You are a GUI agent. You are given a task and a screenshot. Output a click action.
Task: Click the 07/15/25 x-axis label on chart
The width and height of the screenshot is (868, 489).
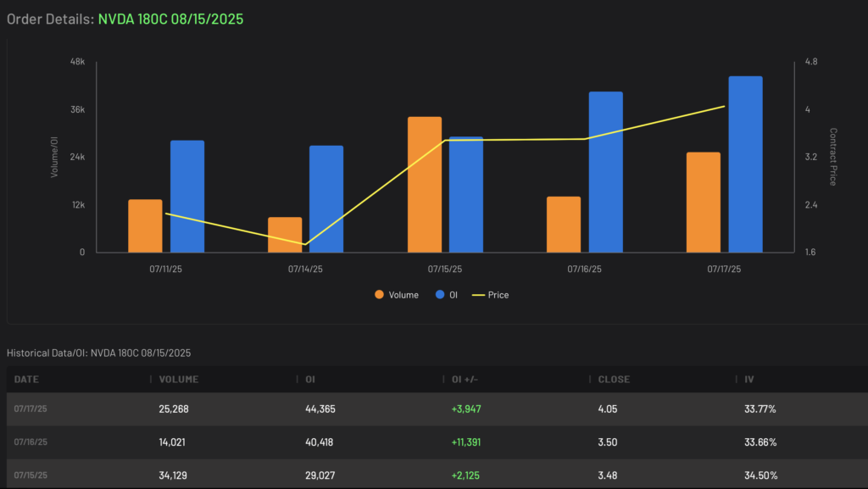pyautogui.click(x=444, y=269)
